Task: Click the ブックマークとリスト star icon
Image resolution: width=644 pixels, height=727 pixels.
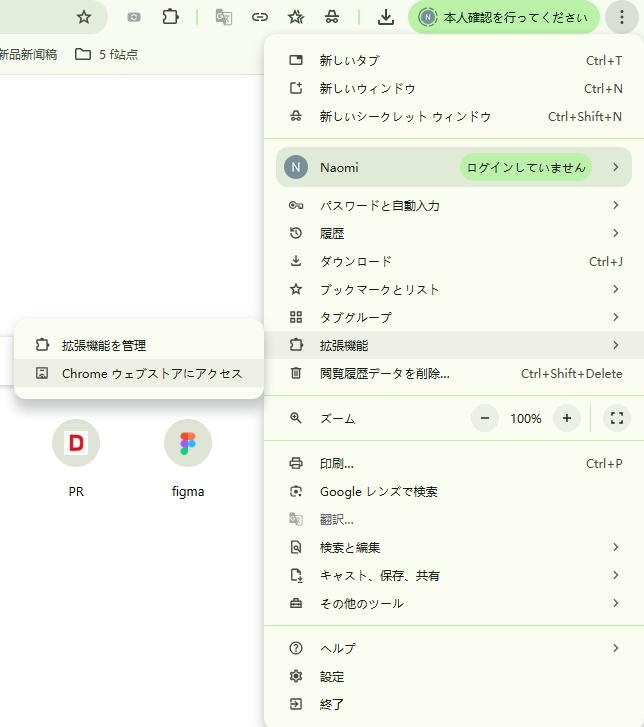Action: [x=296, y=289]
